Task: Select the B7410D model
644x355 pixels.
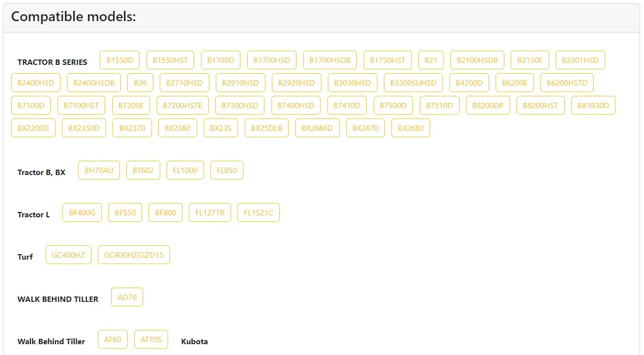Action: 347,105
